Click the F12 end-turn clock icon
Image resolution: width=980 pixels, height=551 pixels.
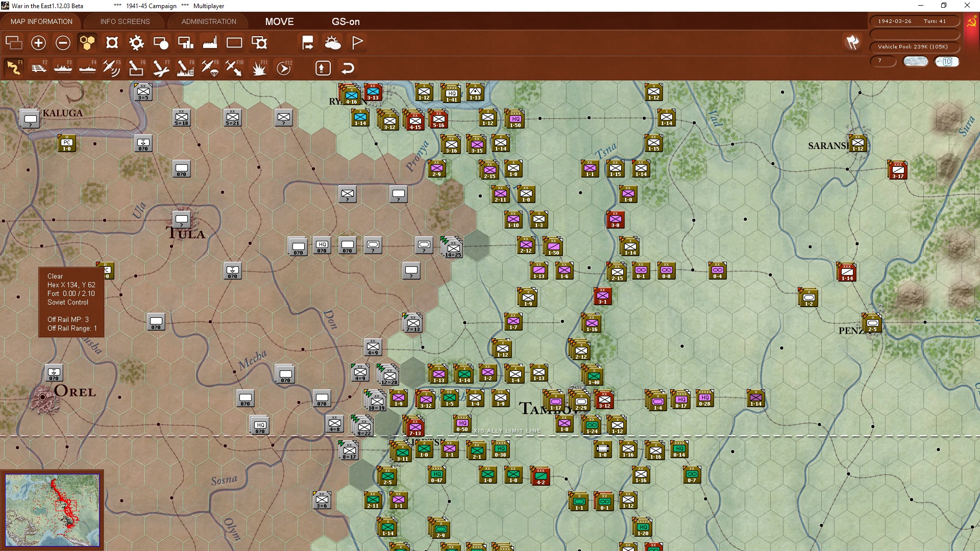[283, 68]
